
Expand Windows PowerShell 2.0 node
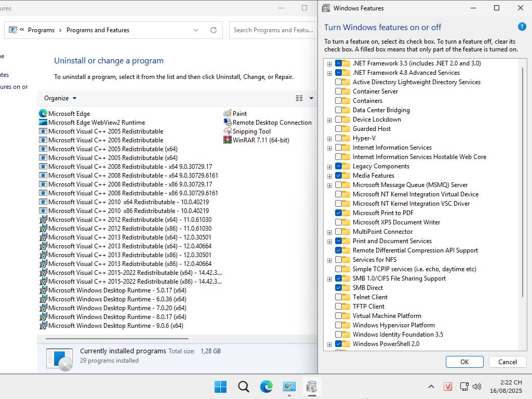click(329, 344)
